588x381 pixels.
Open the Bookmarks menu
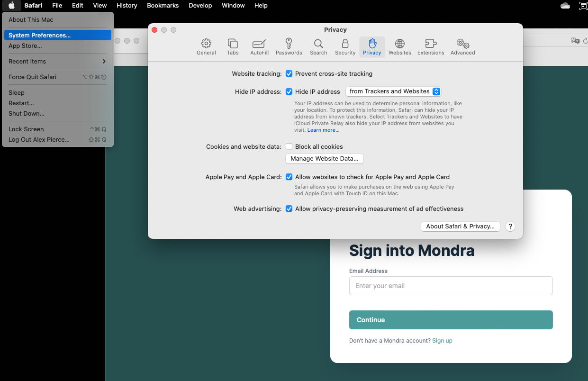click(163, 6)
